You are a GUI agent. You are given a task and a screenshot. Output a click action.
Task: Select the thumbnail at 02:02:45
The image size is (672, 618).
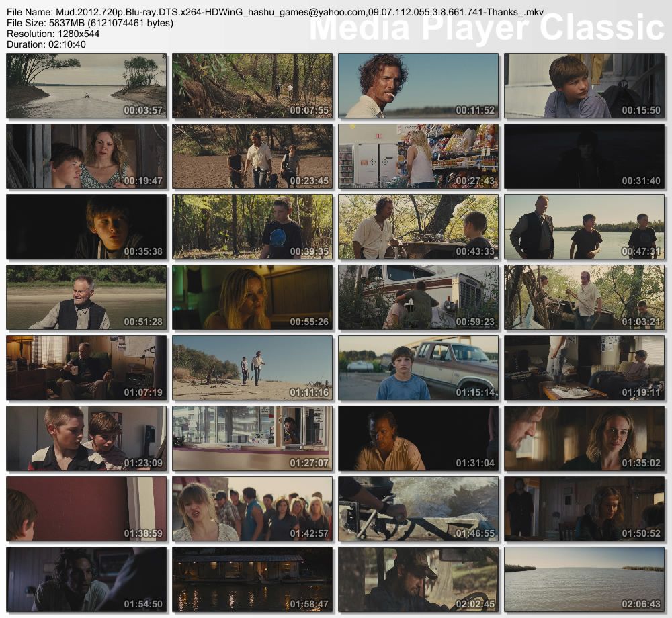pyautogui.click(x=418, y=580)
